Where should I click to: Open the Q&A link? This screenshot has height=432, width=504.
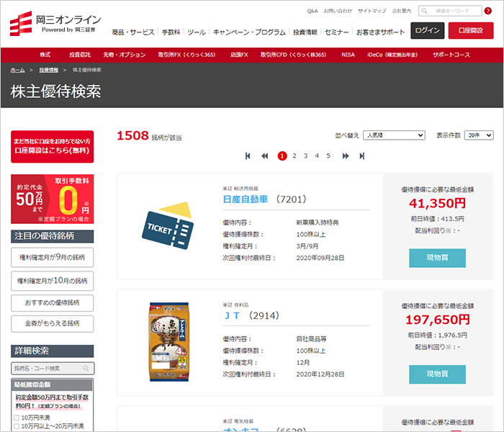tap(312, 11)
